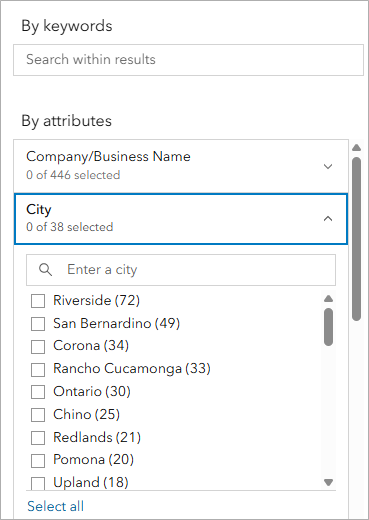Tick the Corona (34) checkbox
The width and height of the screenshot is (369, 520).
click(x=38, y=346)
